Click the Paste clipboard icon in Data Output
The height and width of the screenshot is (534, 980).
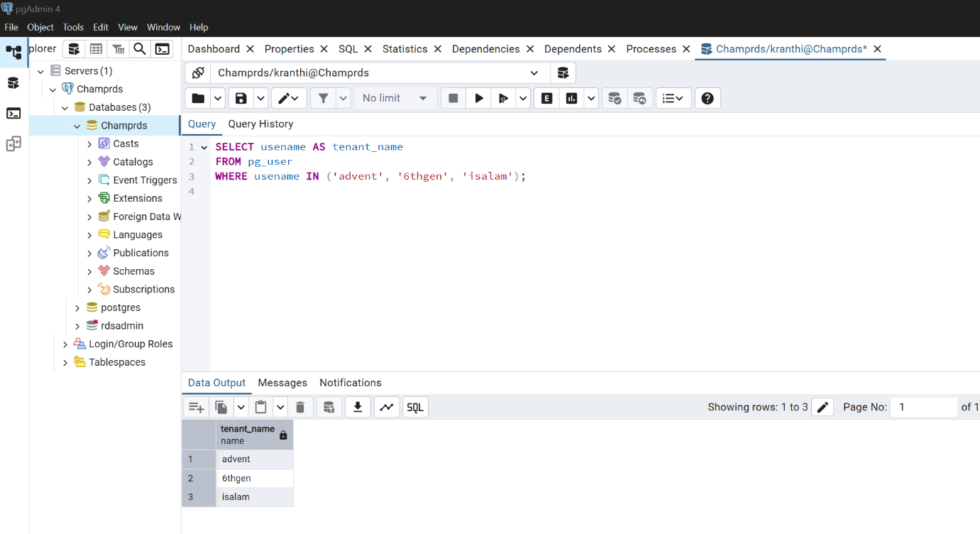pos(261,407)
